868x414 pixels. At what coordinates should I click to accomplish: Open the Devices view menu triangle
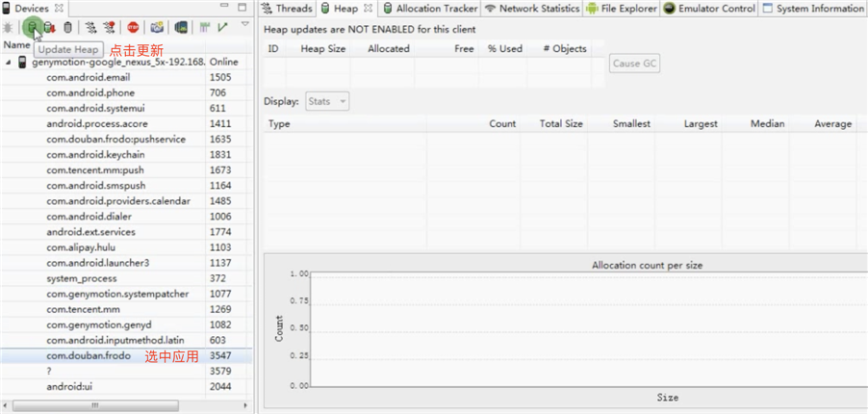pyautogui.click(x=245, y=24)
